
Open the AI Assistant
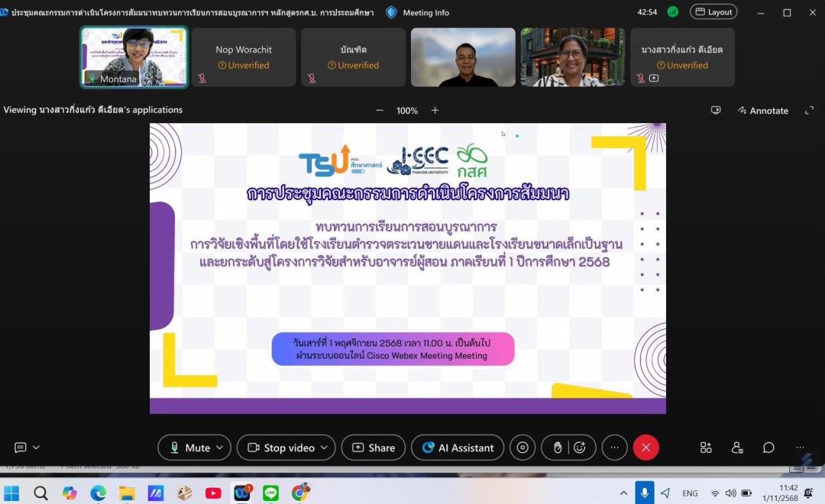(458, 447)
